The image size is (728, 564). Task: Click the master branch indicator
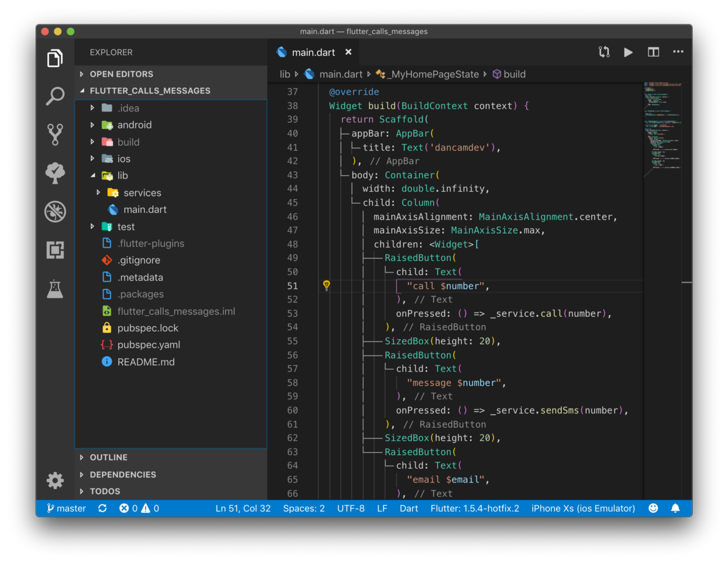67,508
